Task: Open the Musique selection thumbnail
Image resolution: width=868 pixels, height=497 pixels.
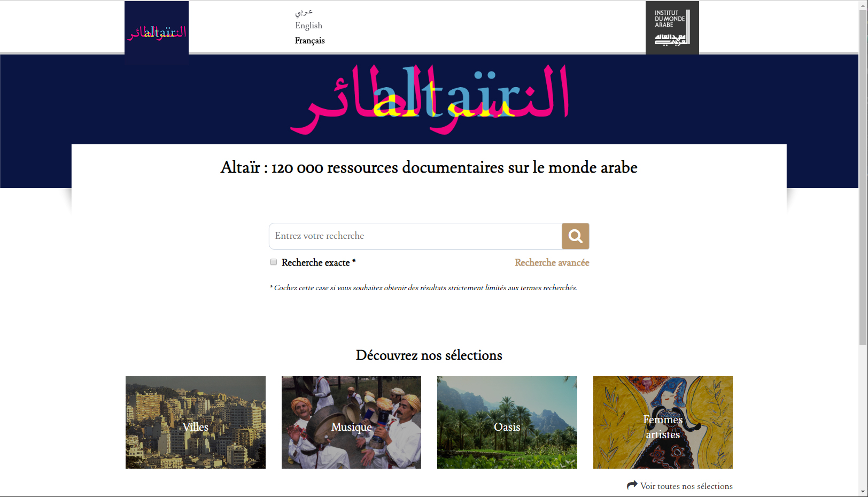Action: pyautogui.click(x=351, y=422)
